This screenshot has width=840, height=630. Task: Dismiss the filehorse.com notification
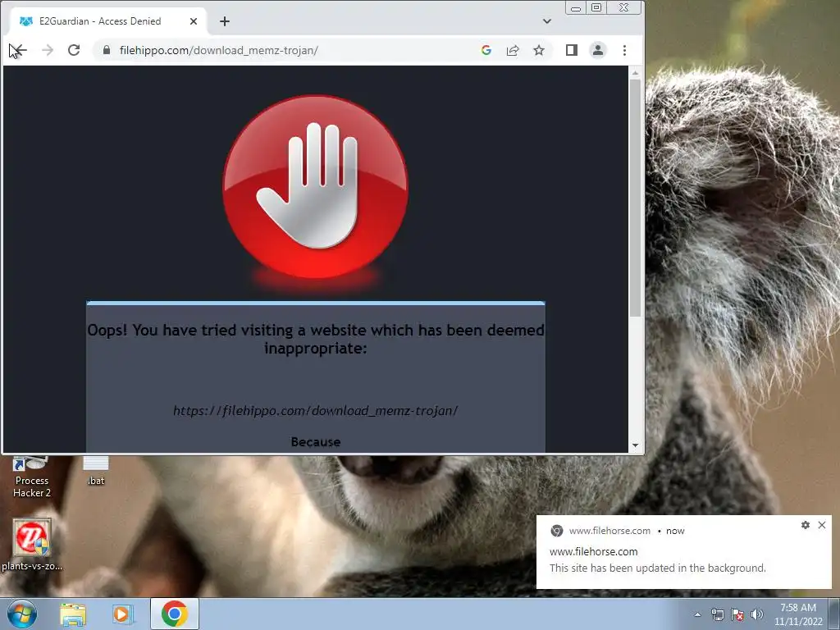coord(822,525)
